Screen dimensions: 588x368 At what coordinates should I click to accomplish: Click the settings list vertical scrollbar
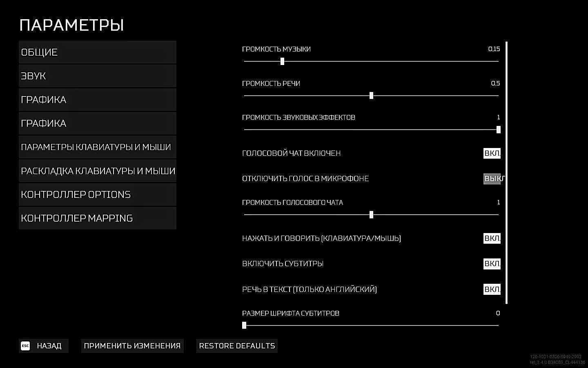tap(507, 172)
